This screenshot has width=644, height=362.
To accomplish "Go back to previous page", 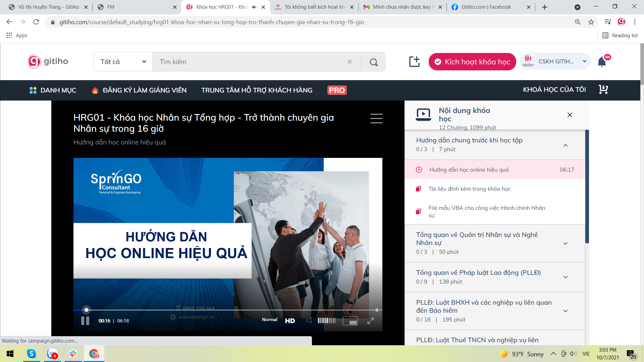I will click(9, 22).
